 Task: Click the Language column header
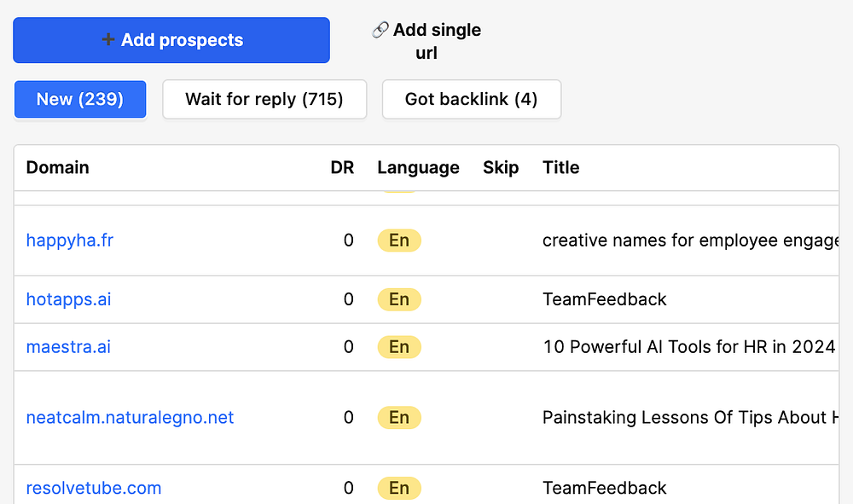click(x=418, y=168)
